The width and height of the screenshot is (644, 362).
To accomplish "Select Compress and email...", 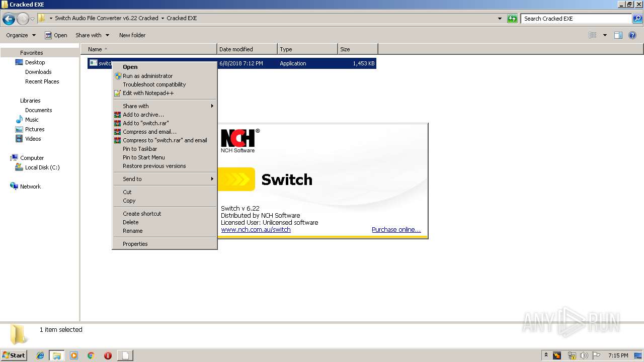I will 165,132.
